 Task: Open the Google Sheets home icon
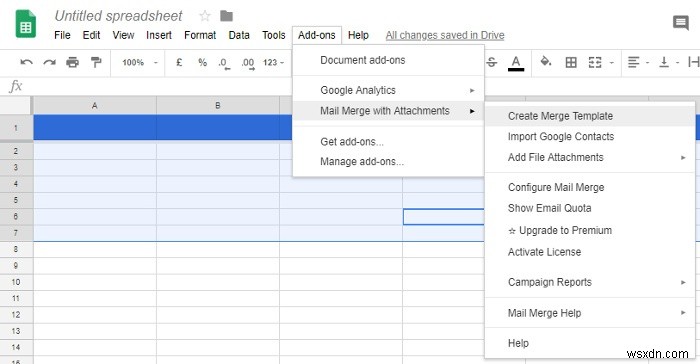pyautogui.click(x=25, y=24)
